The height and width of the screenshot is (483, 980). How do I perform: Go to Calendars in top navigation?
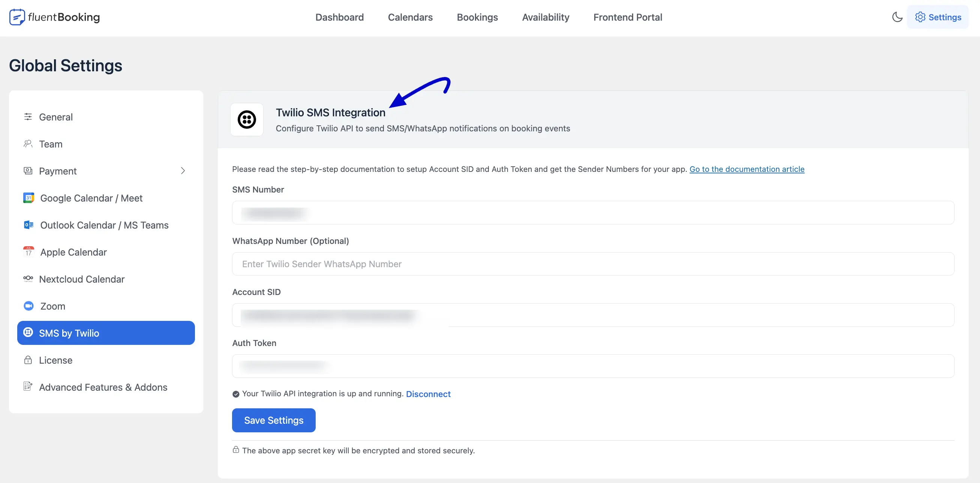[410, 17]
